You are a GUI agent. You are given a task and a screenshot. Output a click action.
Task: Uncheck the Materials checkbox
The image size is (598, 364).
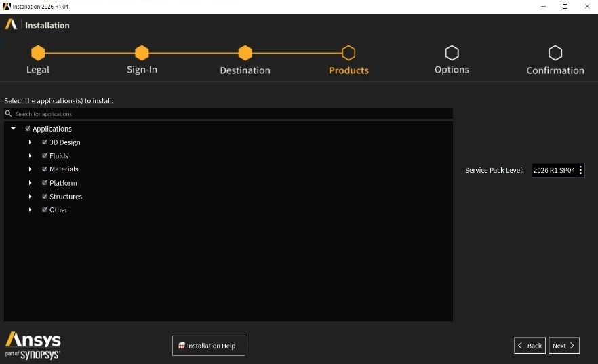coord(44,169)
